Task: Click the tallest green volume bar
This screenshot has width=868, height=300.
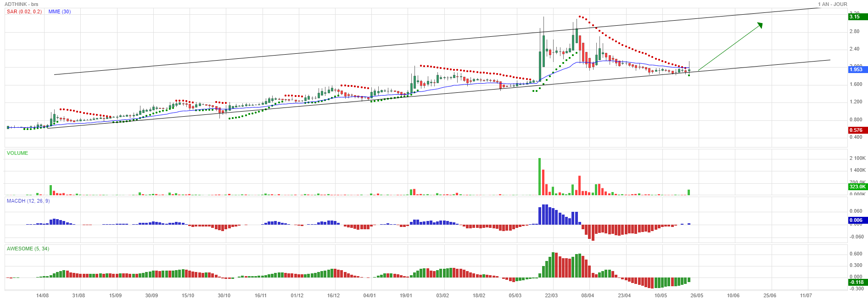Action: pos(539,176)
